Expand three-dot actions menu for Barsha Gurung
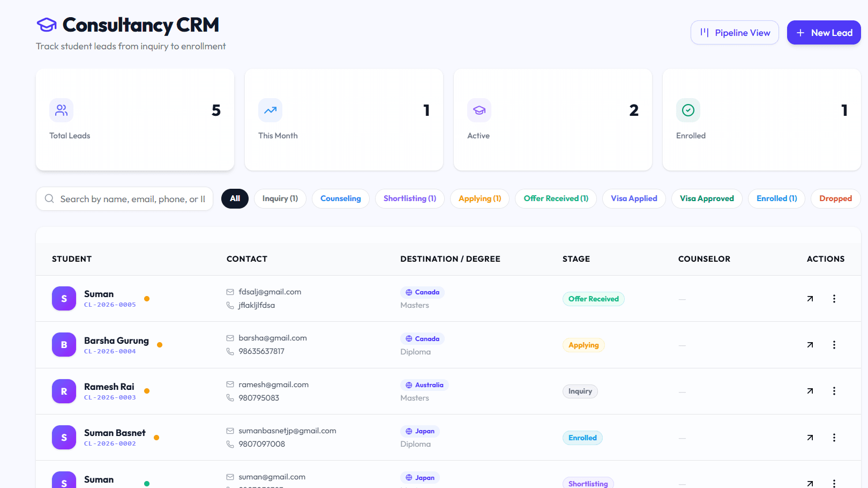Screen dimensions: 868x488 834,345
